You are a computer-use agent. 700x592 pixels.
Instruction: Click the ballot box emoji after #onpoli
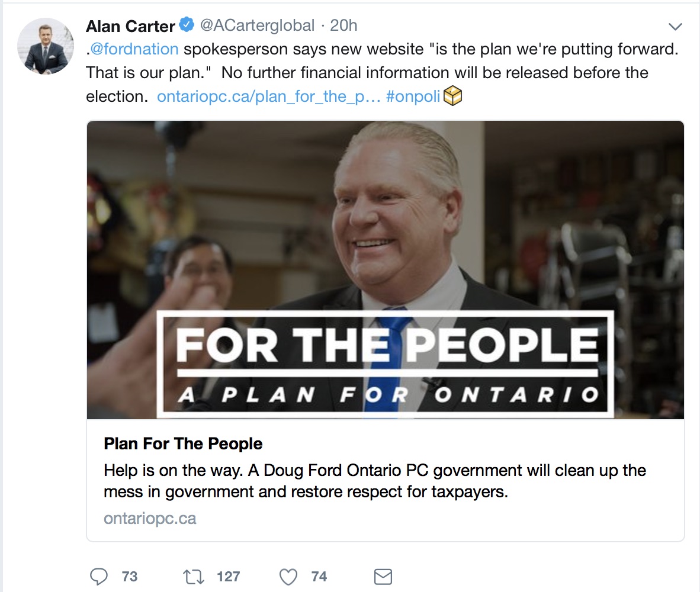click(x=452, y=96)
